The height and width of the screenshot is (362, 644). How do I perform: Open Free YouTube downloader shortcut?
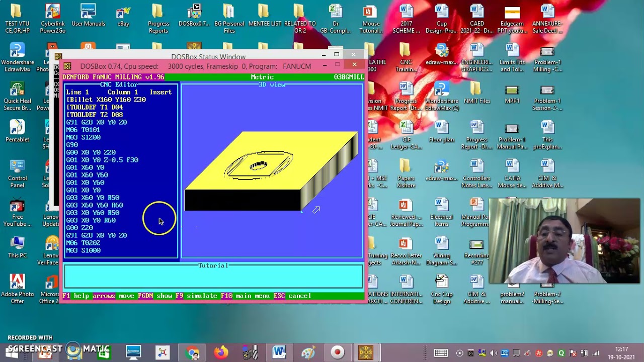(17, 212)
